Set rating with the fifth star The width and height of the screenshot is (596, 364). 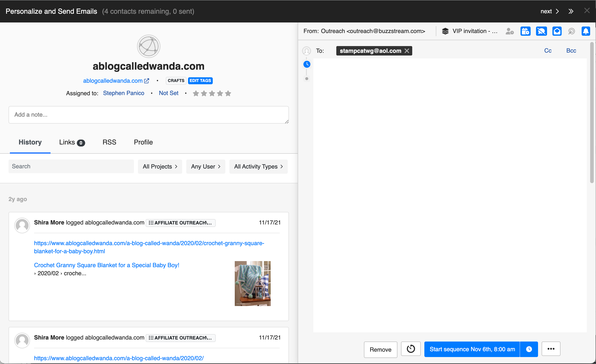pyautogui.click(x=228, y=93)
